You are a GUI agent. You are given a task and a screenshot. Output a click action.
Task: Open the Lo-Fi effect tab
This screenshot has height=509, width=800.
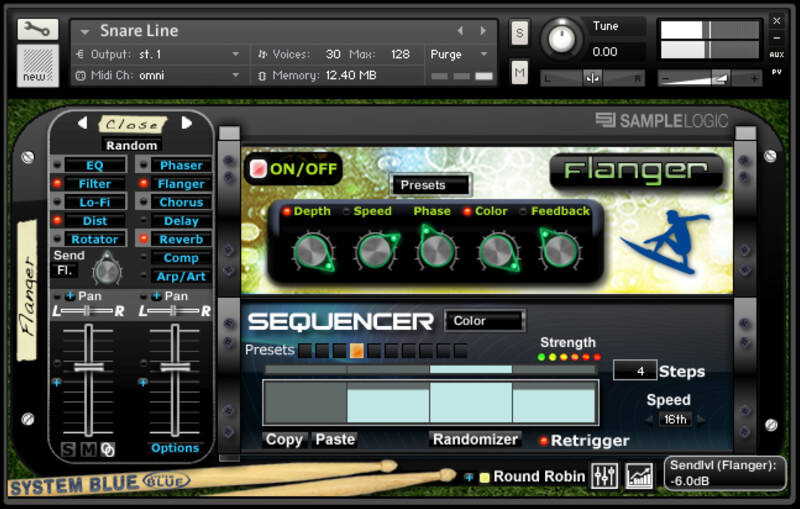(95, 202)
